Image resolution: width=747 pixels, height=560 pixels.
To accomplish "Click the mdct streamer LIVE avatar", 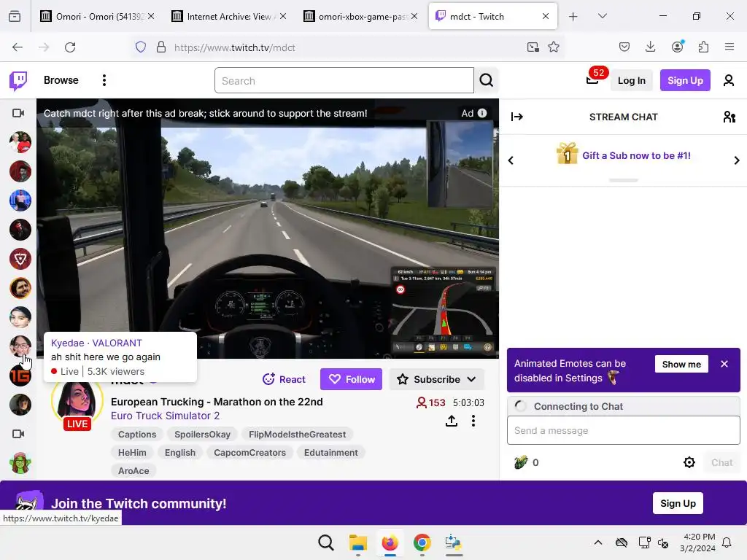I will point(77,404).
